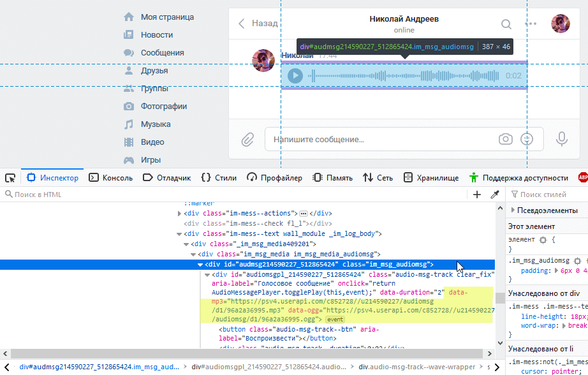Activate the element picker tool in devtools

point(10,178)
